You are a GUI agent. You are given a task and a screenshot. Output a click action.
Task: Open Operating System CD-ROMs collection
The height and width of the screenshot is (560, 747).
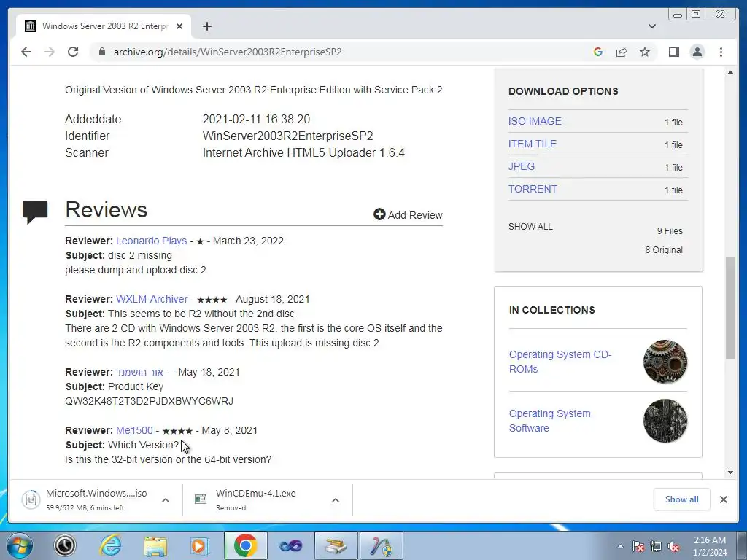point(560,362)
